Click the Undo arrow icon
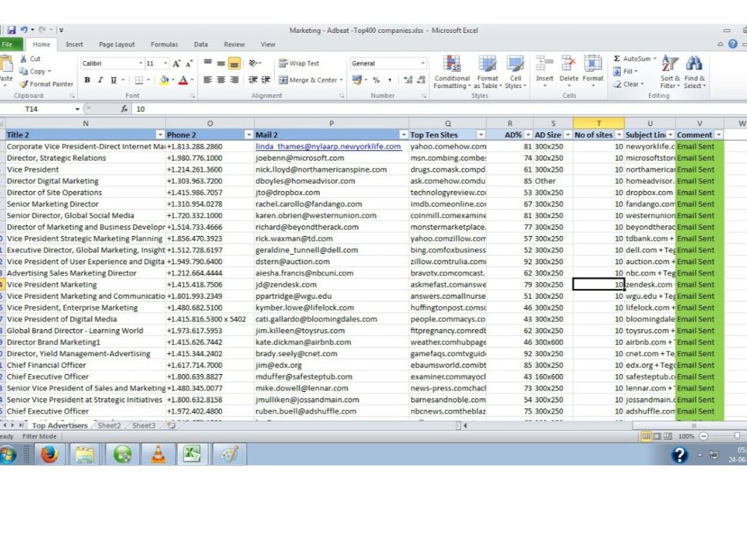 pos(24,30)
